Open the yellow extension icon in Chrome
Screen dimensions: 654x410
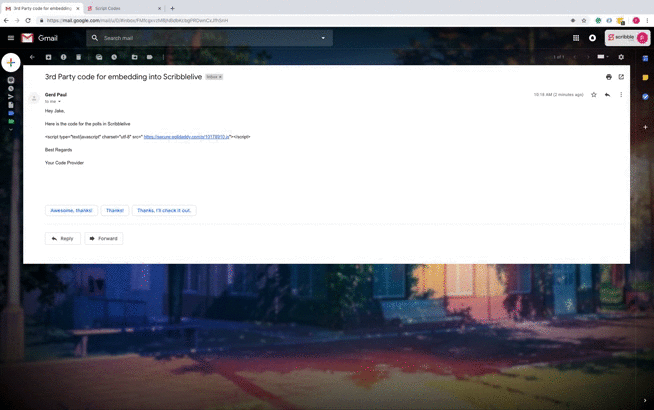[620, 20]
